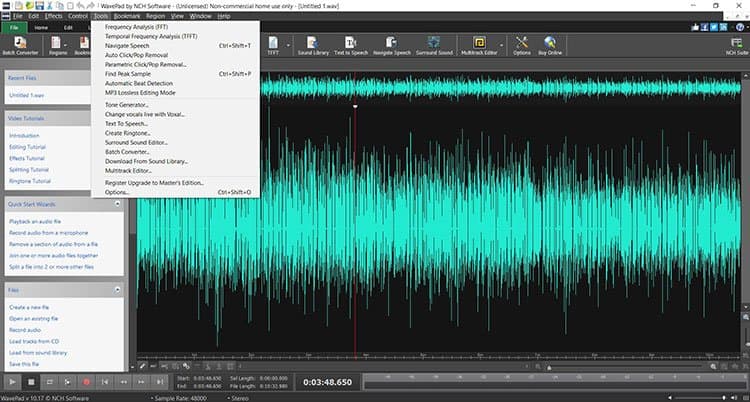Stop playback with the Stop button

click(31, 382)
